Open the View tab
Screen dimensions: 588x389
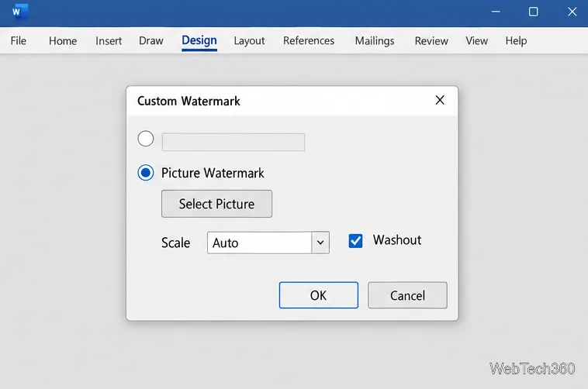point(476,40)
